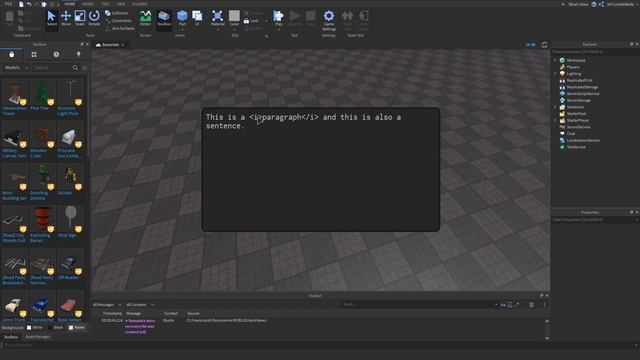Image resolution: width=640 pixels, height=360 pixels.
Task: Click the undo arrow in title bar
Action: coord(29,4)
